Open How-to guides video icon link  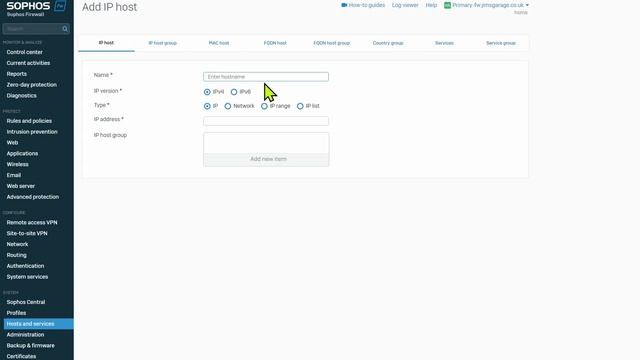[344, 5]
